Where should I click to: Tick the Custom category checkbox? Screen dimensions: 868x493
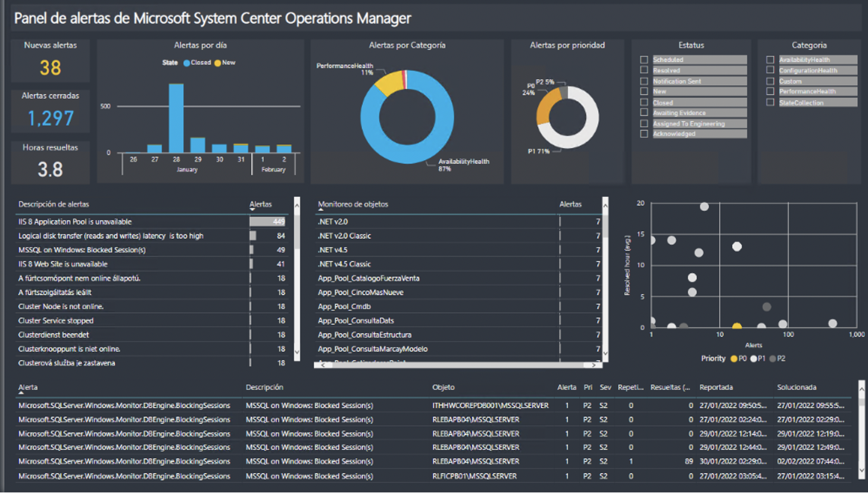[x=770, y=81]
